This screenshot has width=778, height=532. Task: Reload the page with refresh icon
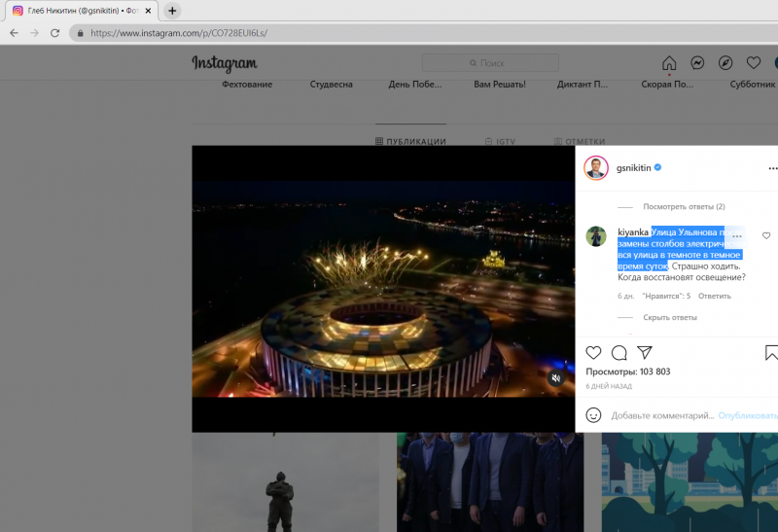[55, 33]
